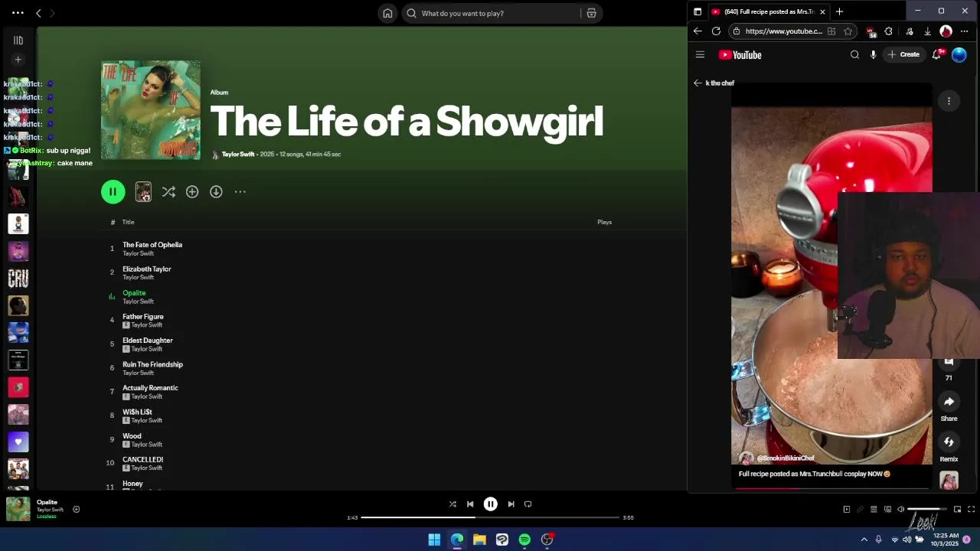Open The Life of a Showgirl cover art

[151, 110]
